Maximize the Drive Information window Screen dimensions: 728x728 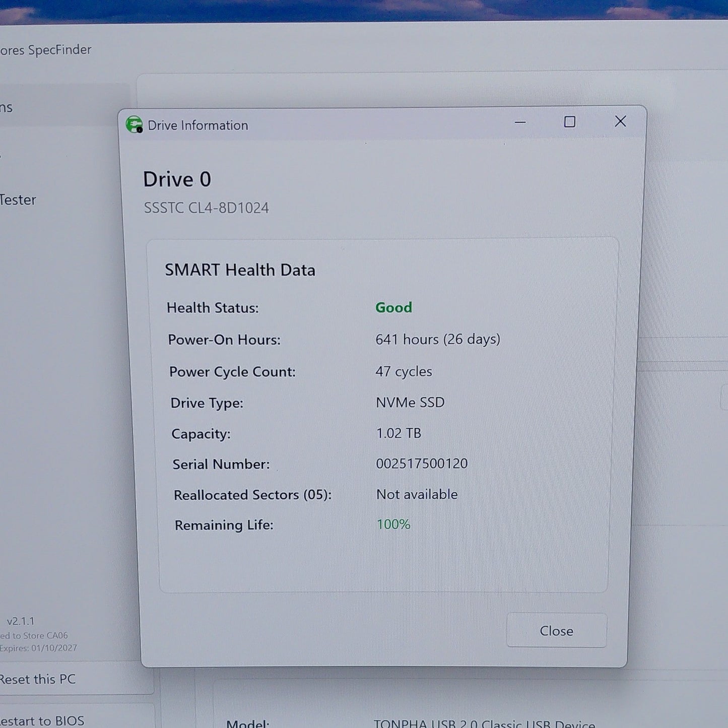point(569,122)
